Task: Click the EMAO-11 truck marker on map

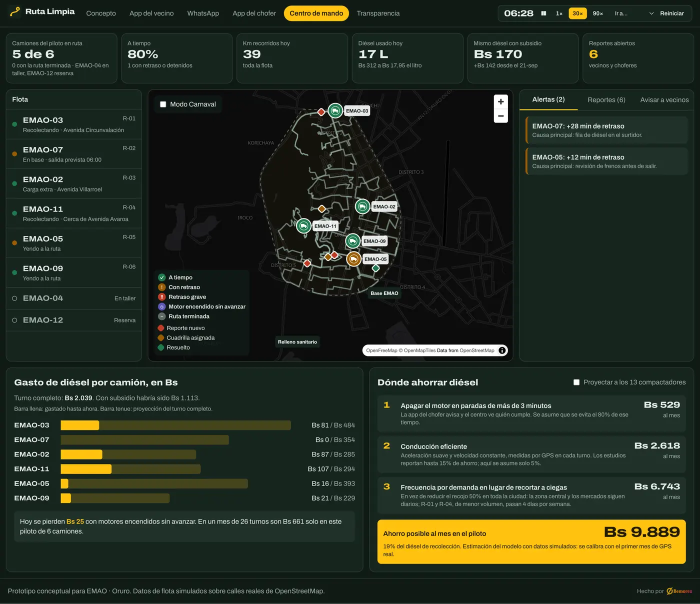Action: 303,226
